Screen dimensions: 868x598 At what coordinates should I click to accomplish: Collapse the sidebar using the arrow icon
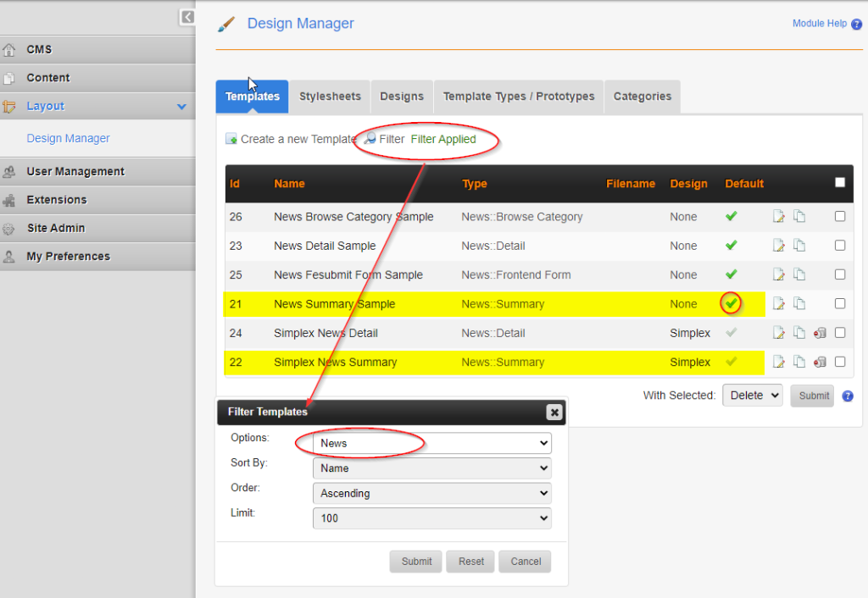pos(187,17)
